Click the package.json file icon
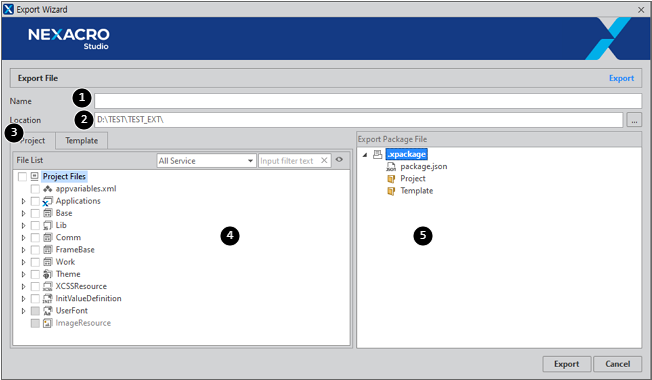The image size is (652, 380). pos(391,166)
